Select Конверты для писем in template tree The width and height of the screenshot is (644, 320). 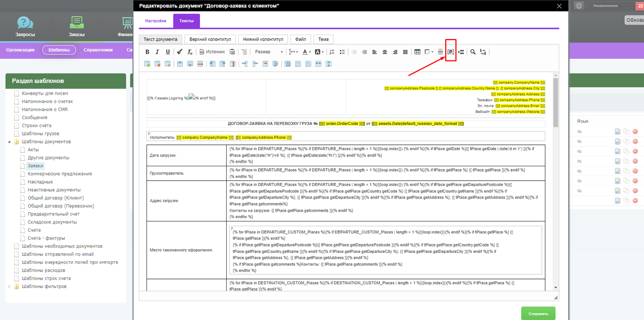(45, 93)
